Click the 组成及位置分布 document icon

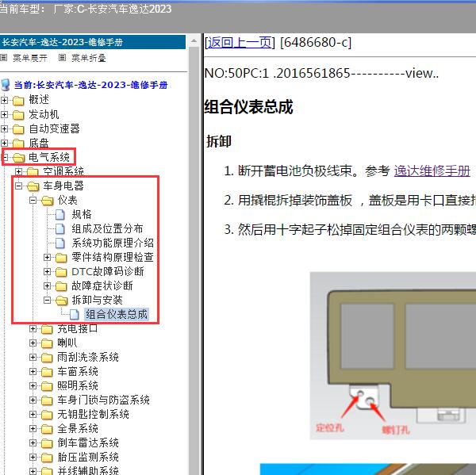(x=60, y=229)
